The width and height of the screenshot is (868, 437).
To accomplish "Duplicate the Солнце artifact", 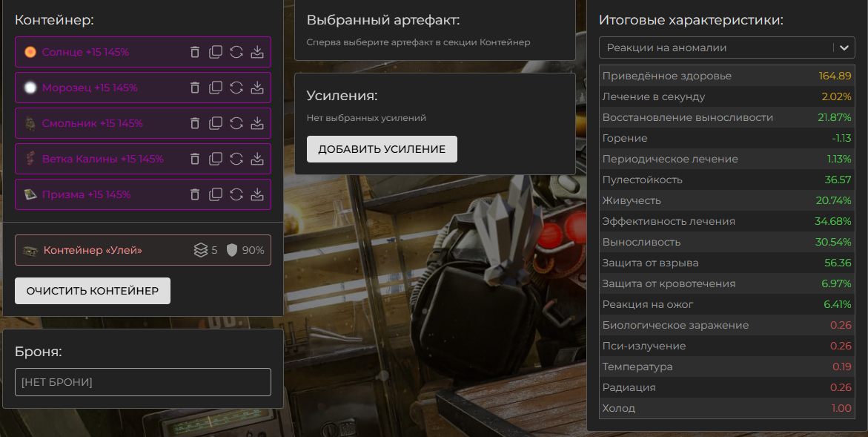I will [x=216, y=52].
